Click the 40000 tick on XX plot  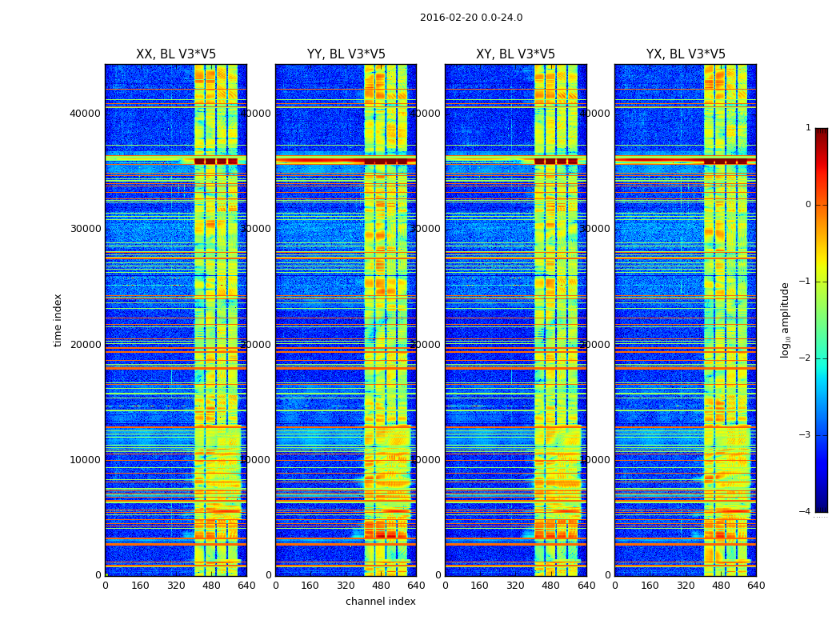[85, 113]
